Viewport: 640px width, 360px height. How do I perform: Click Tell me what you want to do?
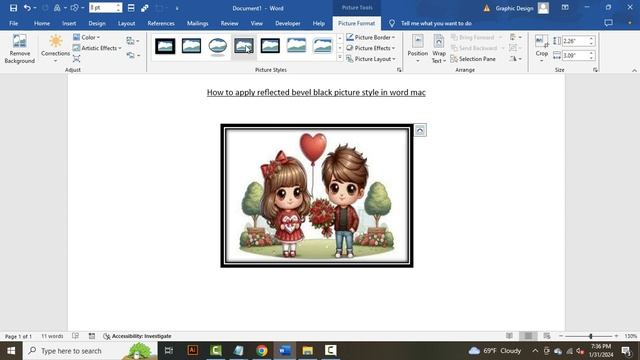pyautogui.click(x=436, y=23)
